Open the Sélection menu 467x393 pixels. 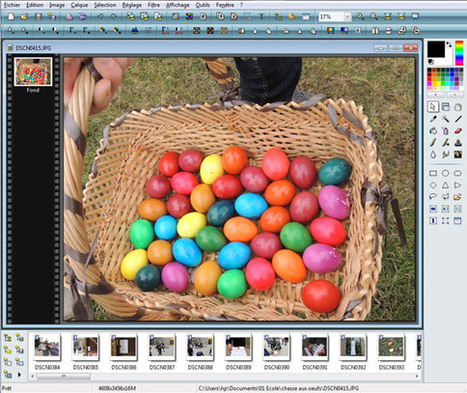pos(105,5)
